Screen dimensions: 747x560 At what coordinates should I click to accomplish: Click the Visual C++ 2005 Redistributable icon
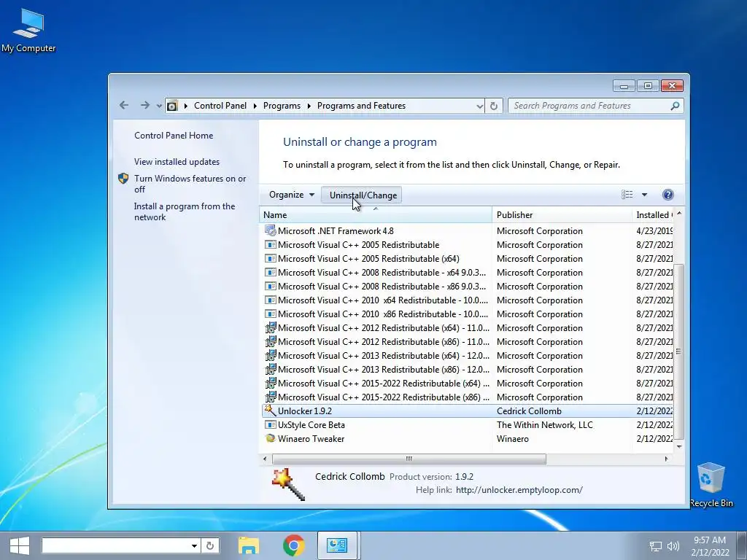[x=270, y=245]
